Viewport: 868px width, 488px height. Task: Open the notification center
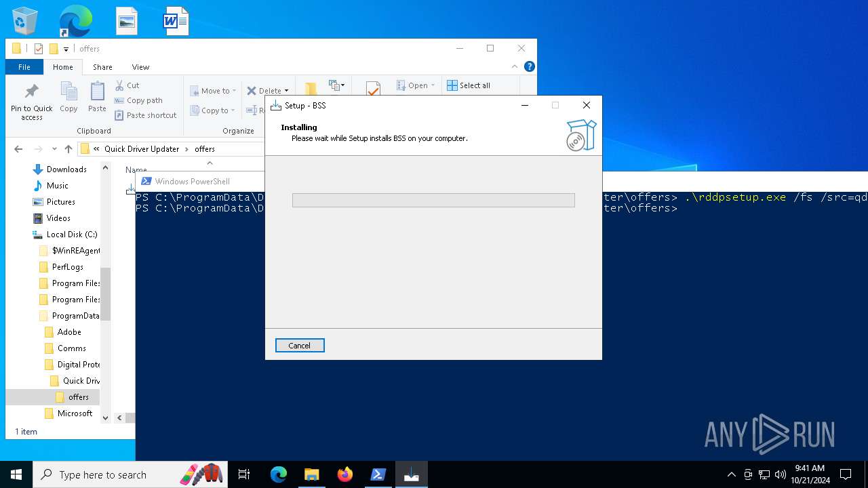pos(846,474)
